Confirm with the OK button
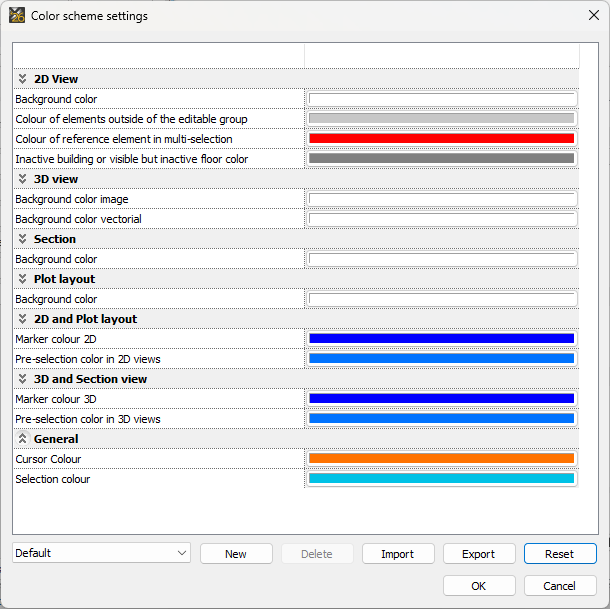 tap(479, 586)
